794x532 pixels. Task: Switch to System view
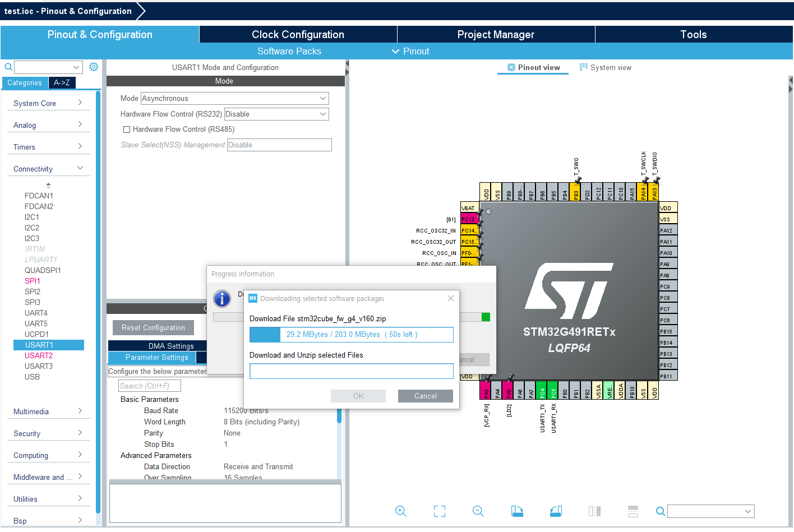605,67
